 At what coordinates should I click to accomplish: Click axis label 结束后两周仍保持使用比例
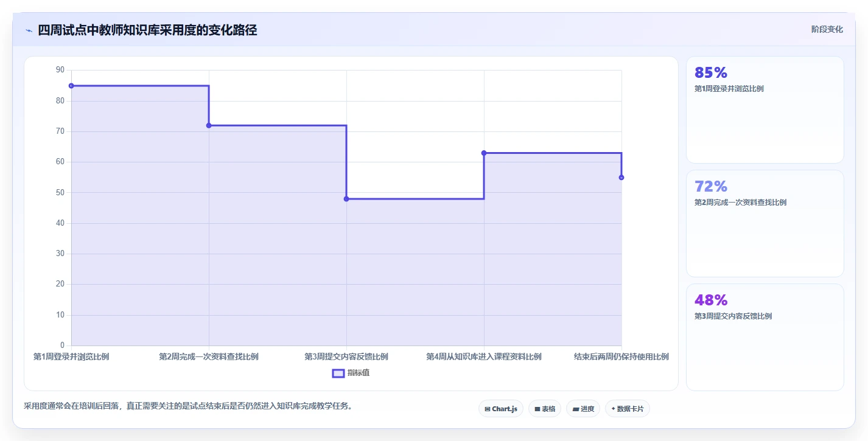pyautogui.click(x=621, y=356)
